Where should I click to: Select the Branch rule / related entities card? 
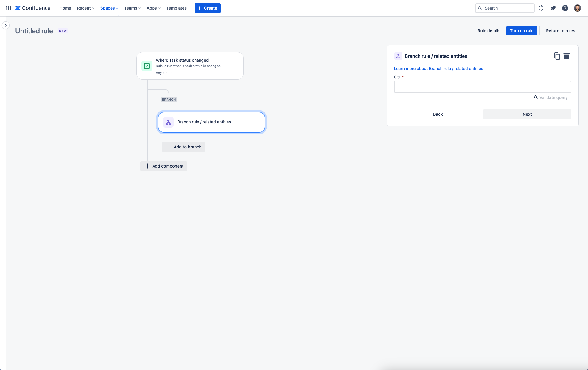(211, 122)
